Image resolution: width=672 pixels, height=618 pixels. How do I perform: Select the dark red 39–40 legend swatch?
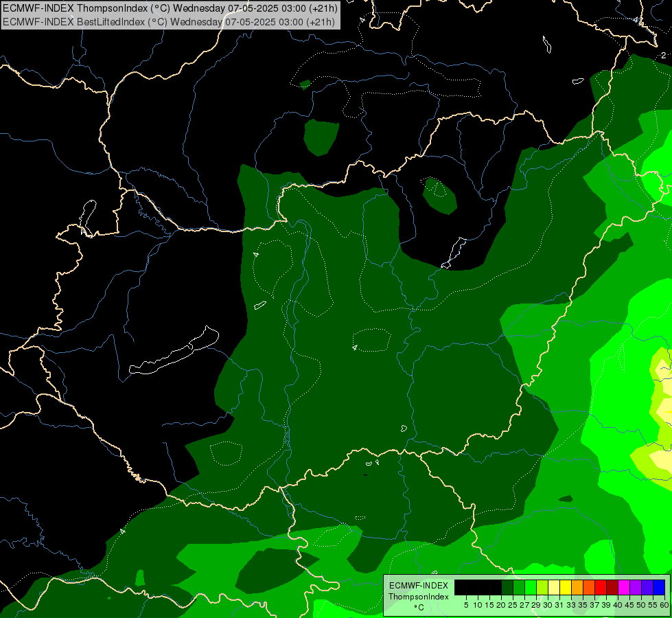(x=612, y=588)
